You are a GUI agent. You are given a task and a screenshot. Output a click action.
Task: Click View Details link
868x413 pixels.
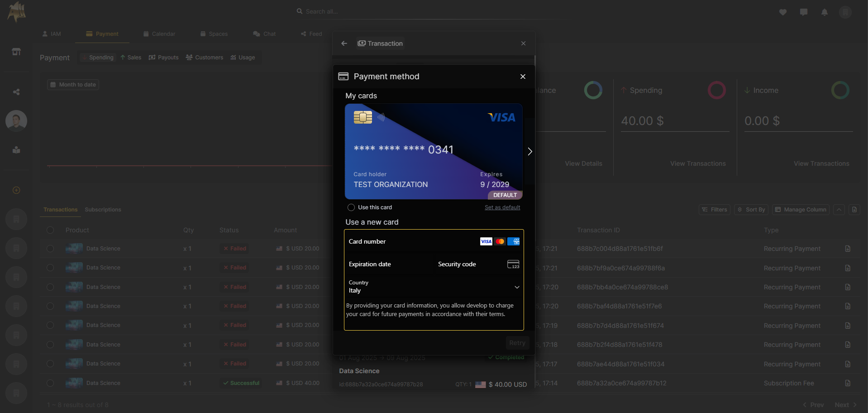tap(583, 163)
